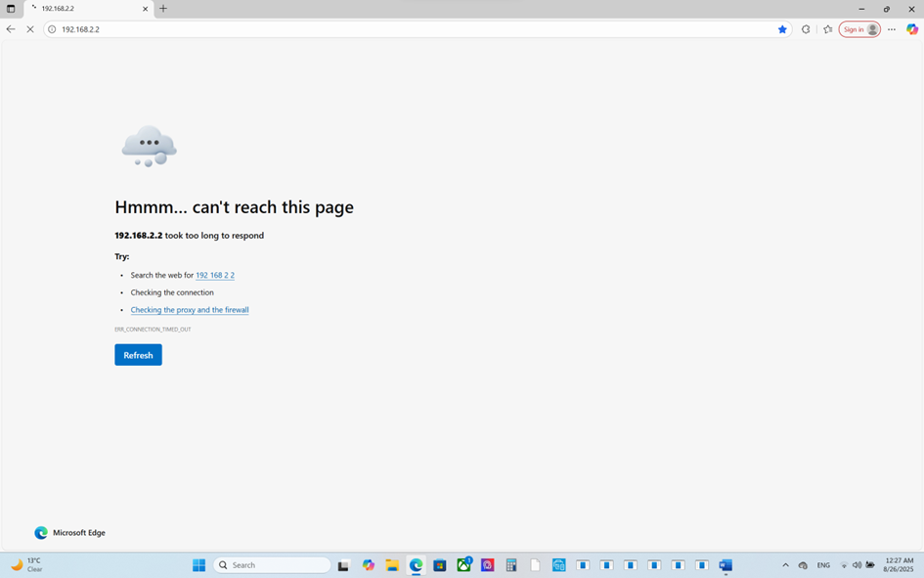Click the cloud sync tray icon
The image size is (924, 578).
click(x=803, y=565)
